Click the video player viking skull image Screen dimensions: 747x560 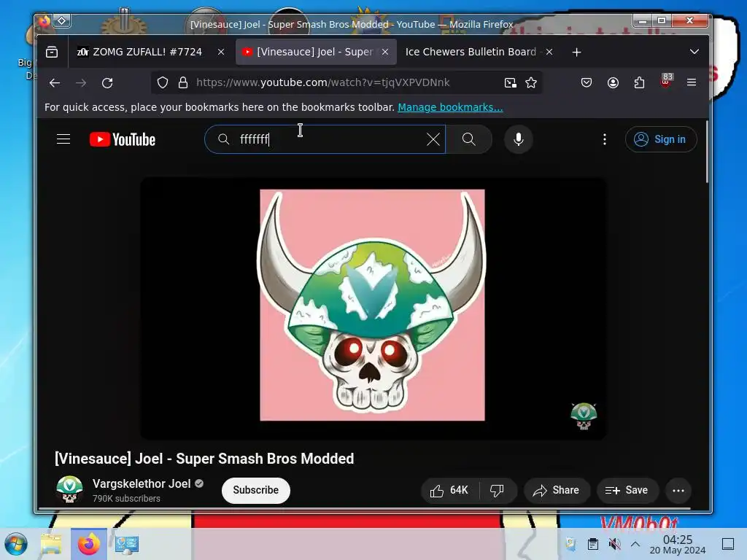pyautogui.click(x=372, y=306)
